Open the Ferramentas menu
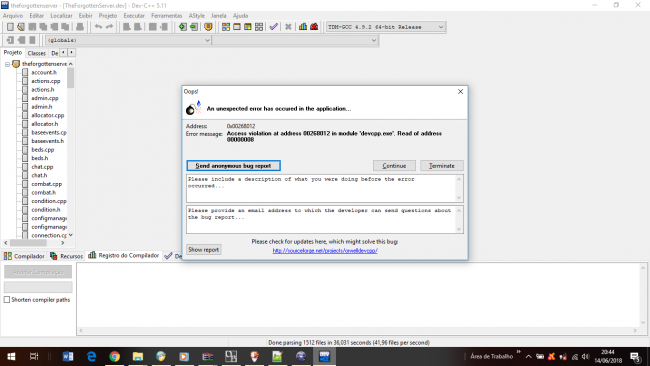The image size is (650, 366). (167, 15)
